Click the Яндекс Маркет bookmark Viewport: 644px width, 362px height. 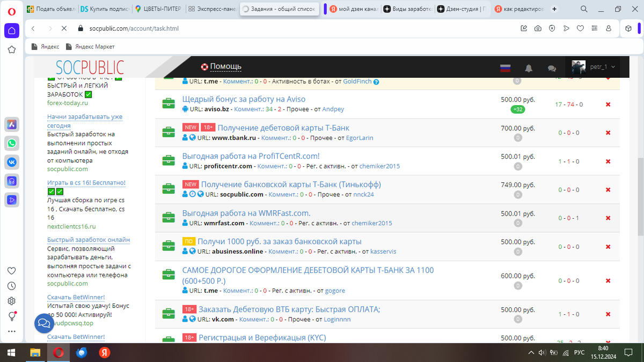[x=90, y=47]
